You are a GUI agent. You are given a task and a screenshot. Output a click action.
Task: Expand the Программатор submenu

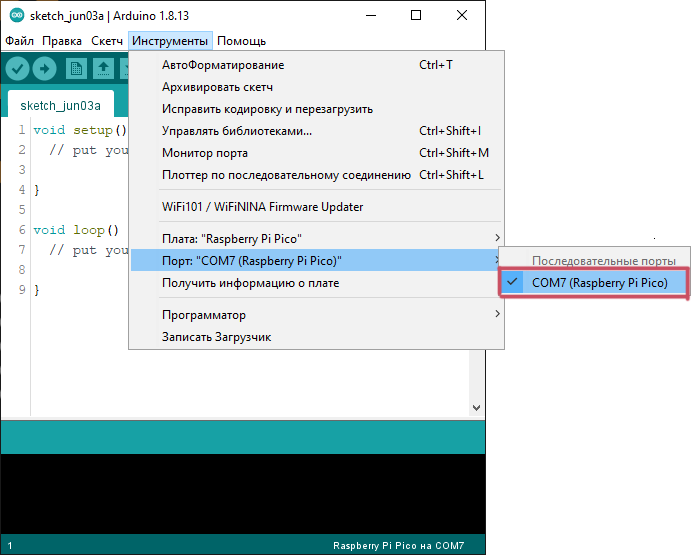317,315
